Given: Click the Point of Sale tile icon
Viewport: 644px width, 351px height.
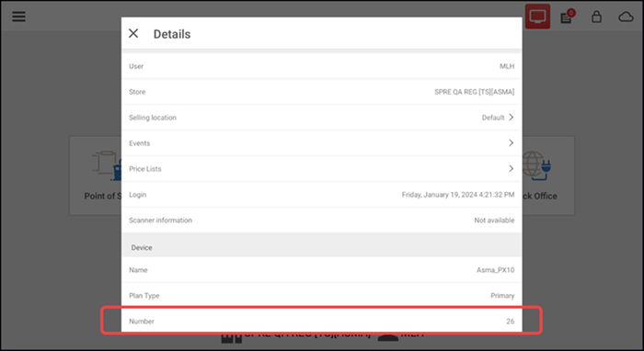Looking at the screenshot, I should click(107, 165).
